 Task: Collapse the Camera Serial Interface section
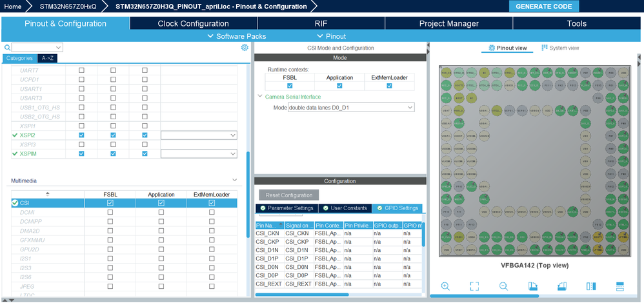tap(259, 97)
